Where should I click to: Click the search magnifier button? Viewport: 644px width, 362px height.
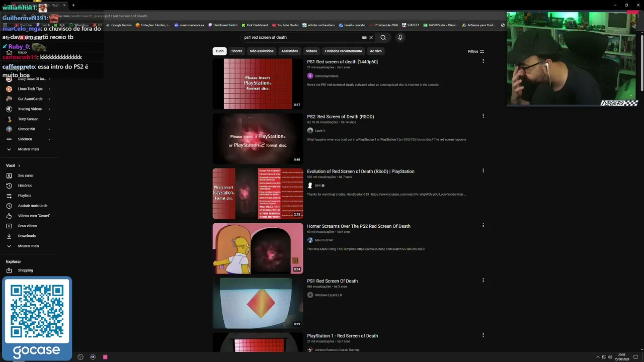383,37
